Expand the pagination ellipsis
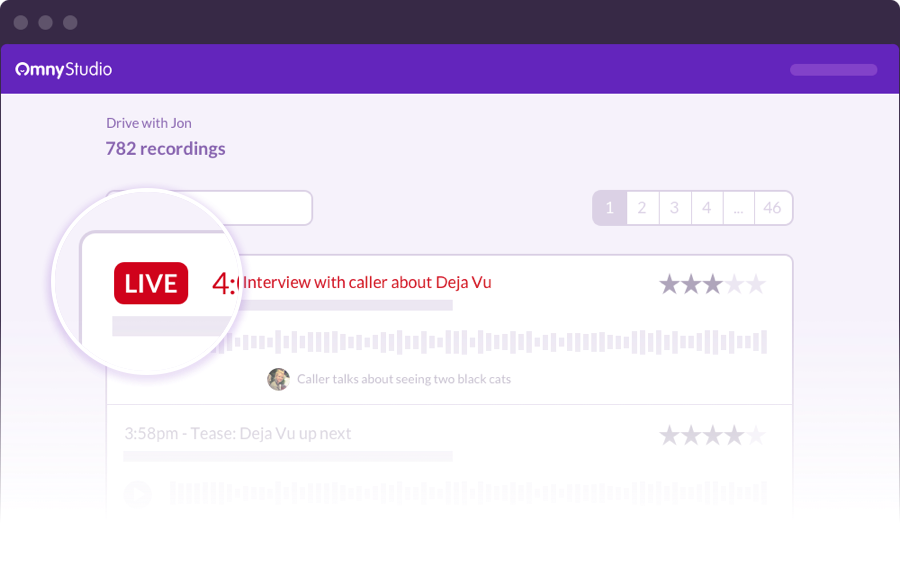 (x=739, y=208)
